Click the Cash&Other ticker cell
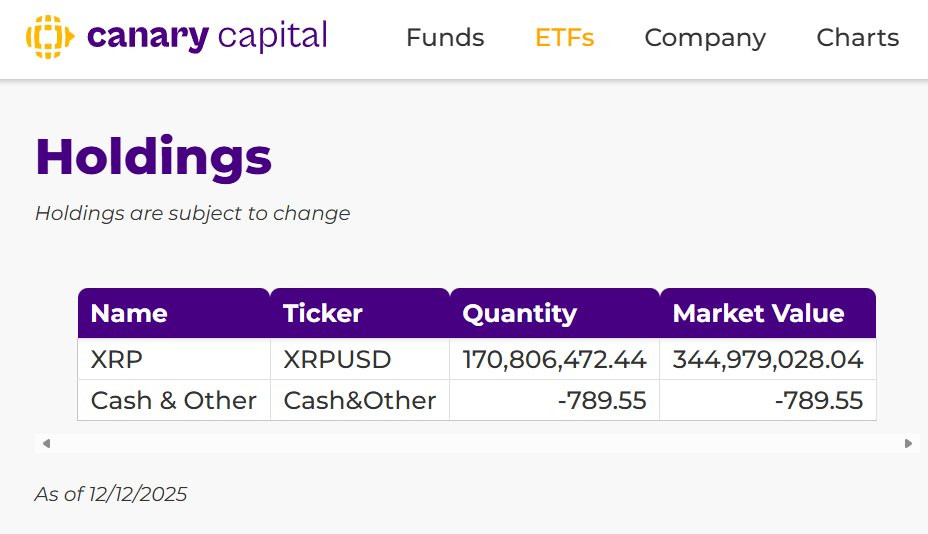This screenshot has height=534, width=928. click(359, 401)
